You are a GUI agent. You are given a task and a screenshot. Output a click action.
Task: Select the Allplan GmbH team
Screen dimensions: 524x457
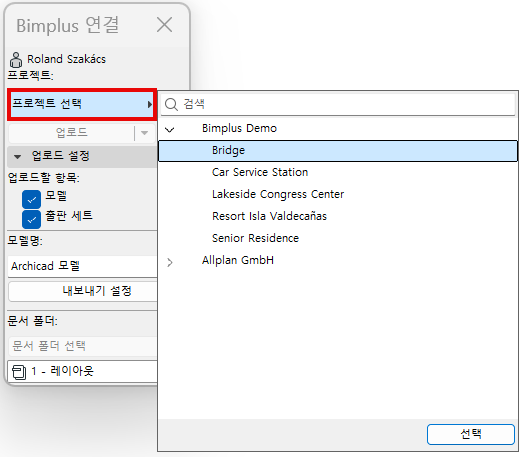(238, 260)
